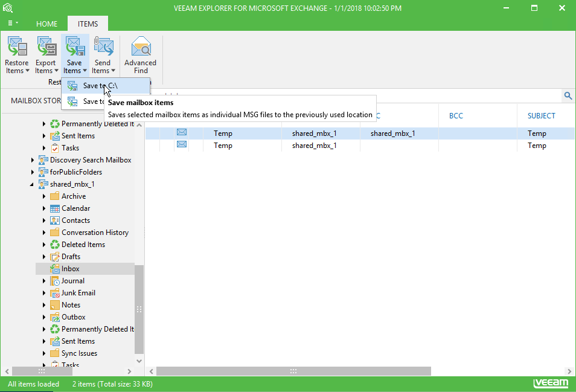
Task: Click the Outbox folder icon
Action: (x=55, y=317)
